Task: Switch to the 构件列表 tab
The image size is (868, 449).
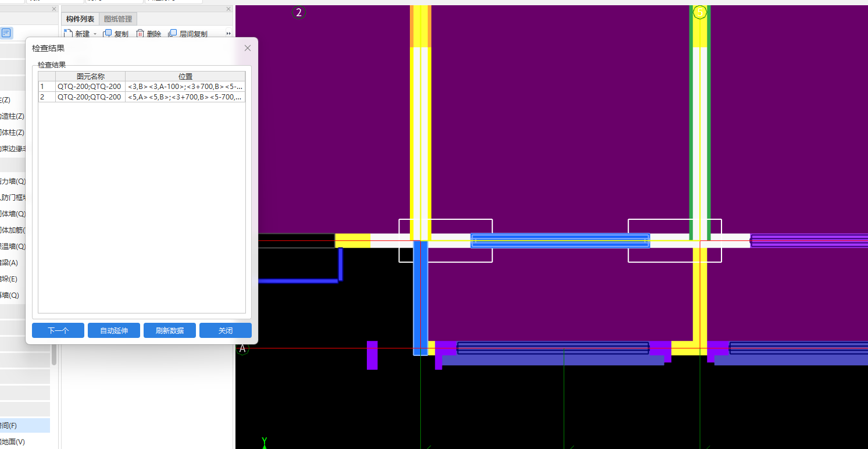Action: tap(80, 19)
